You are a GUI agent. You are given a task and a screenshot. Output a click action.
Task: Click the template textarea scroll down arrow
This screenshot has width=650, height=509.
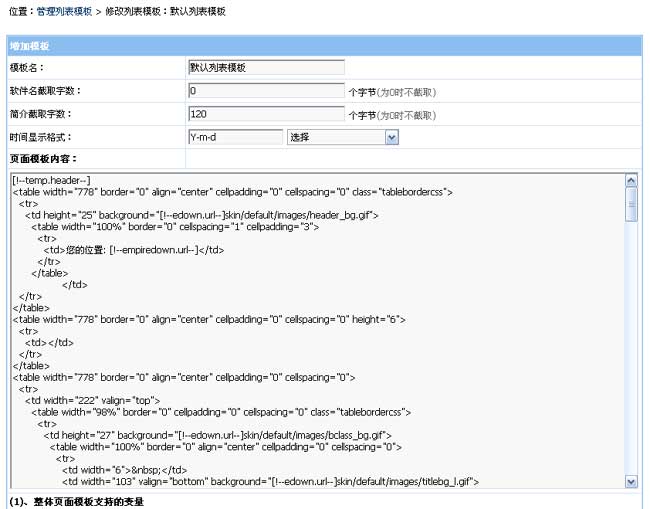coord(631,481)
